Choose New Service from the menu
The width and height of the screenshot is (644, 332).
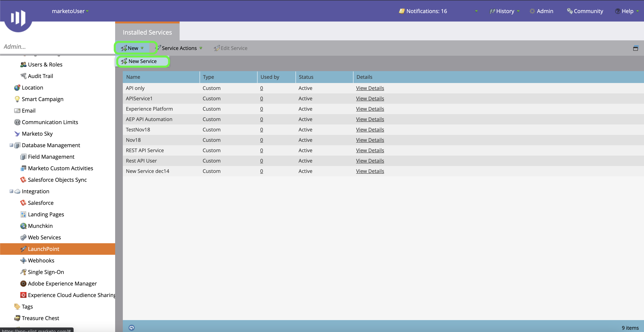click(x=142, y=61)
